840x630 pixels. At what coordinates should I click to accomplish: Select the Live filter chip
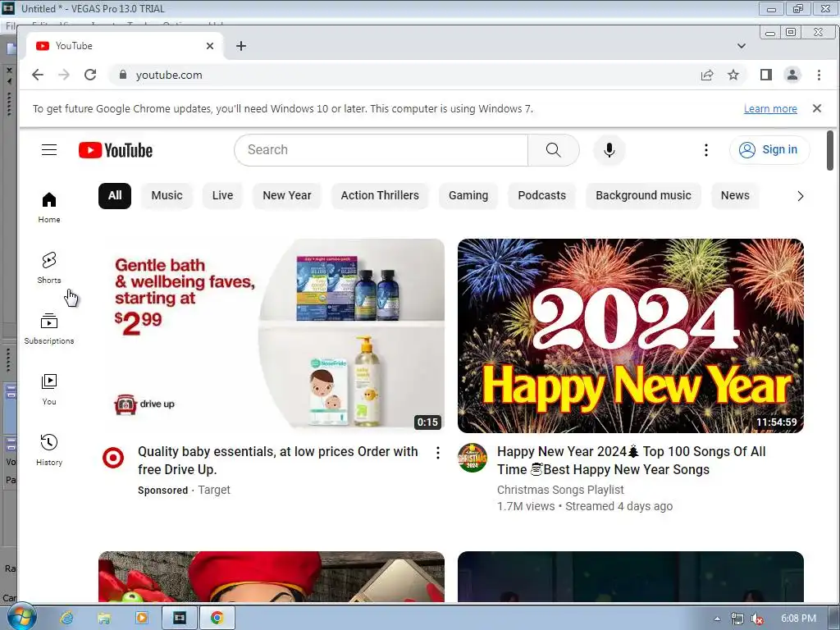pos(222,195)
